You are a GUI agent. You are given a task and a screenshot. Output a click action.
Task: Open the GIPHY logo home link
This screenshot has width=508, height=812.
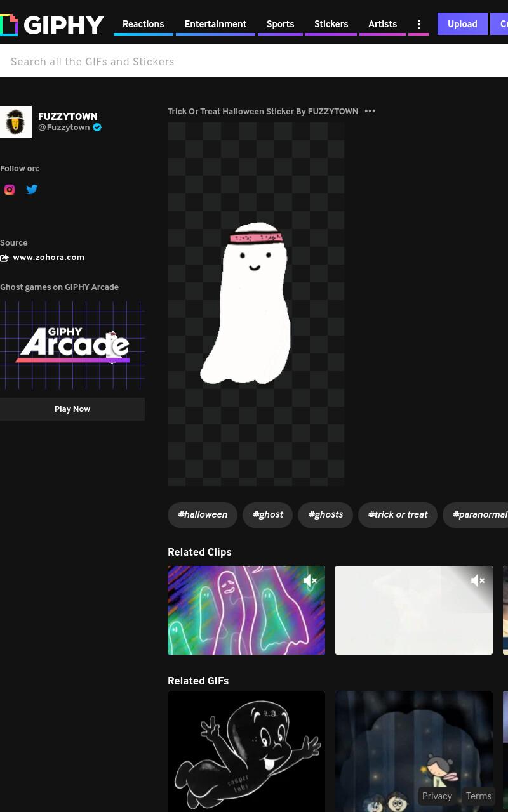52,25
